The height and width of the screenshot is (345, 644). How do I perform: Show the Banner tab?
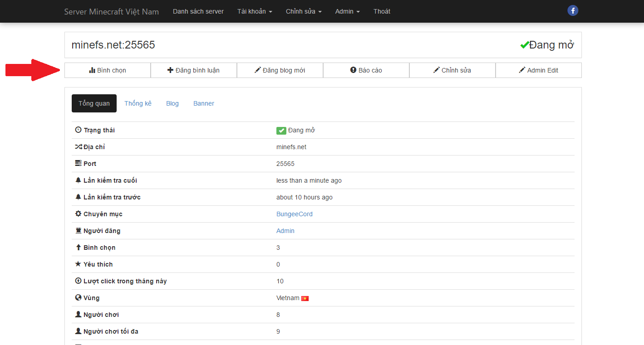point(204,103)
